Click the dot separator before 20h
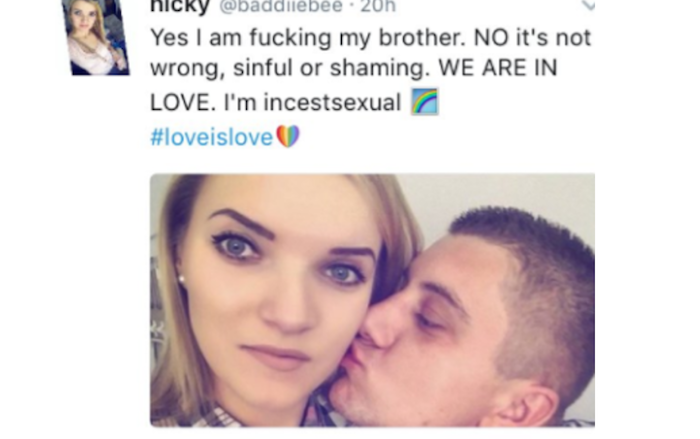This screenshot has width=700, height=439. (352, 6)
